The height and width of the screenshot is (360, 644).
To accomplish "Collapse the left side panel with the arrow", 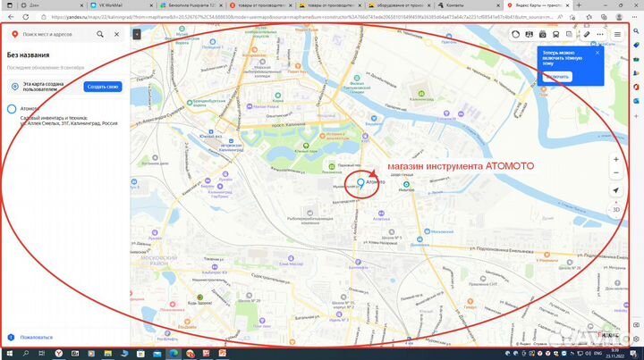I will [x=137, y=35].
